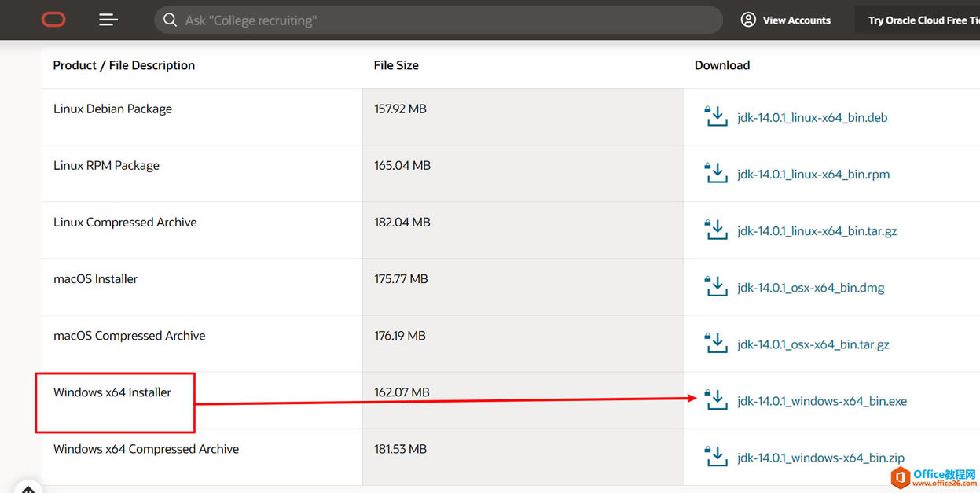Click the Oracle logo icon
Screen dimensions: 980x493
point(53,20)
